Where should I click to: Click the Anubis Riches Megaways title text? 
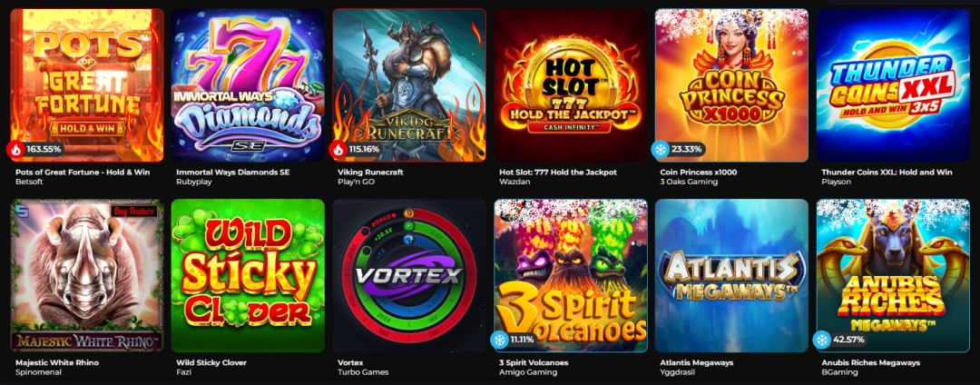pyautogui.click(x=870, y=362)
